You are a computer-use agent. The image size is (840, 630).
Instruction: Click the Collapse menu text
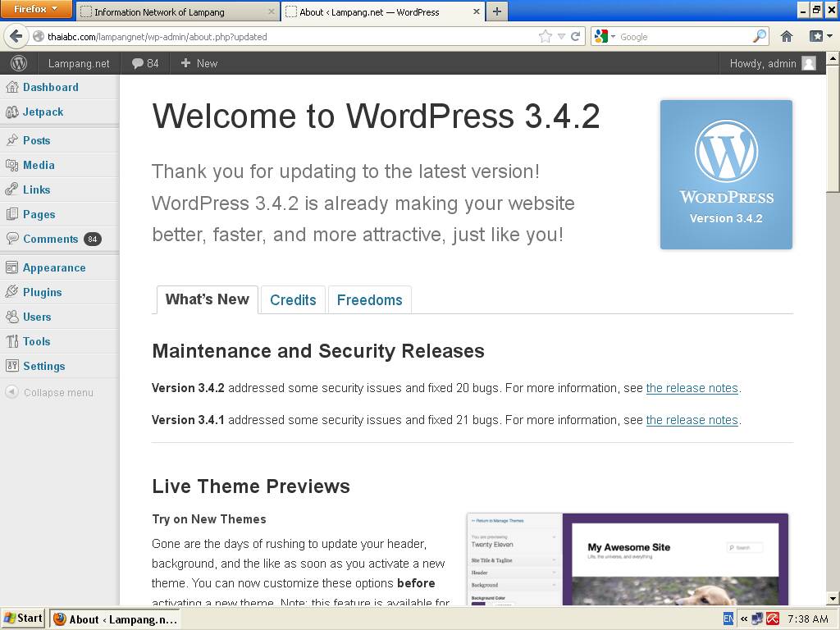58,393
